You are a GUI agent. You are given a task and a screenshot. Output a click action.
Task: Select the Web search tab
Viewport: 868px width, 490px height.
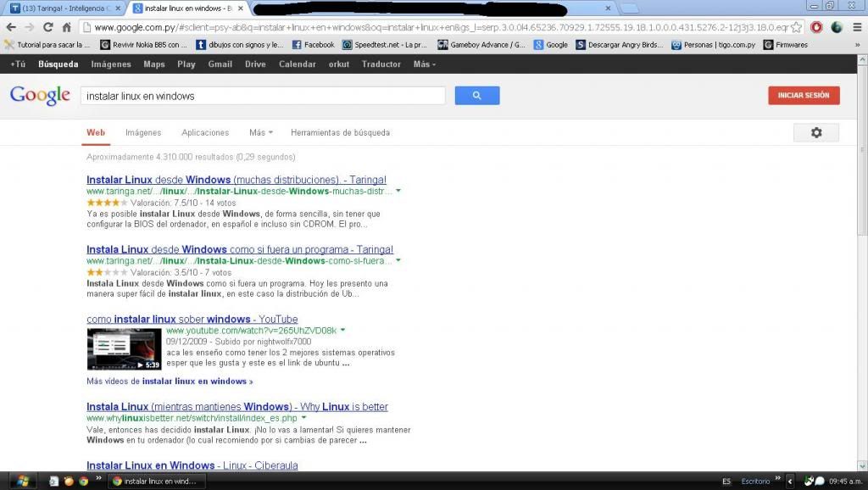click(x=96, y=132)
